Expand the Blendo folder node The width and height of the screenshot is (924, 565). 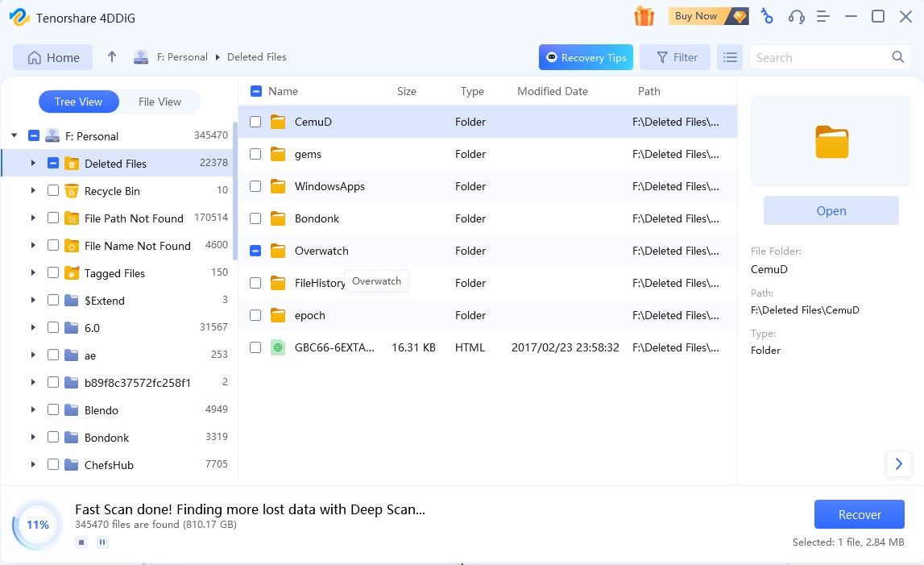pos(32,409)
